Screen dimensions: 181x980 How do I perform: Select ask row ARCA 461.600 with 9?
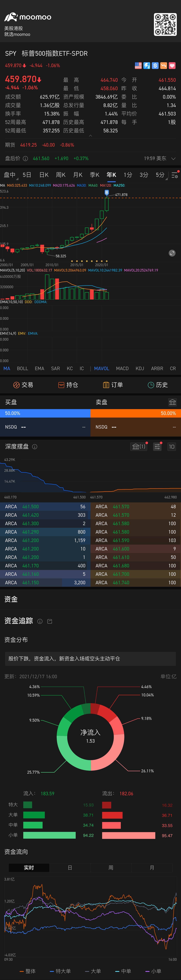[136, 549]
